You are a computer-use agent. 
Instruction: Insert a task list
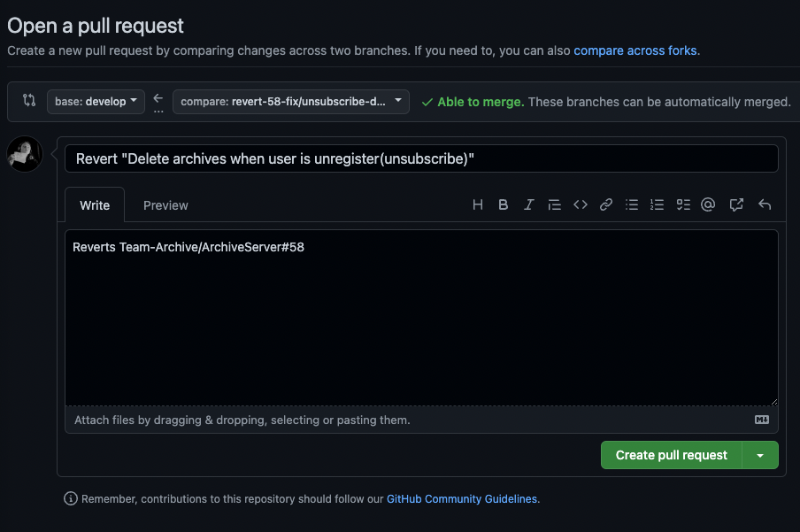pos(683,204)
